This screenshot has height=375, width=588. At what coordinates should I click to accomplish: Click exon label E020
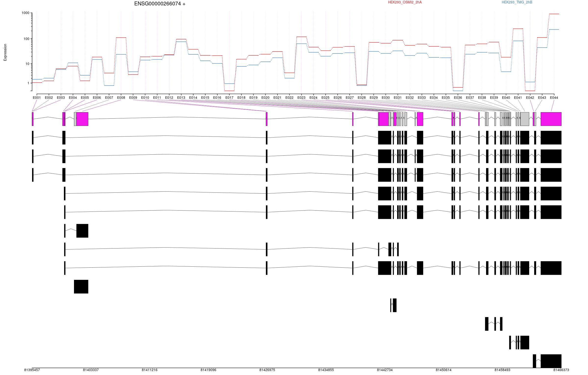[x=265, y=98]
